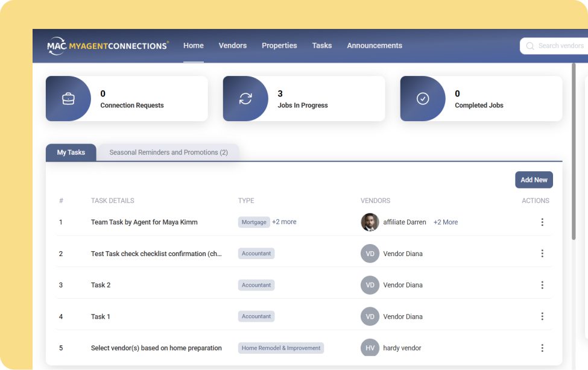Image resolution: width=588 pixels, height=370 pixels.
Task: Expand '+2 More' vendors beside affiliate Darren
Action: 446,222
